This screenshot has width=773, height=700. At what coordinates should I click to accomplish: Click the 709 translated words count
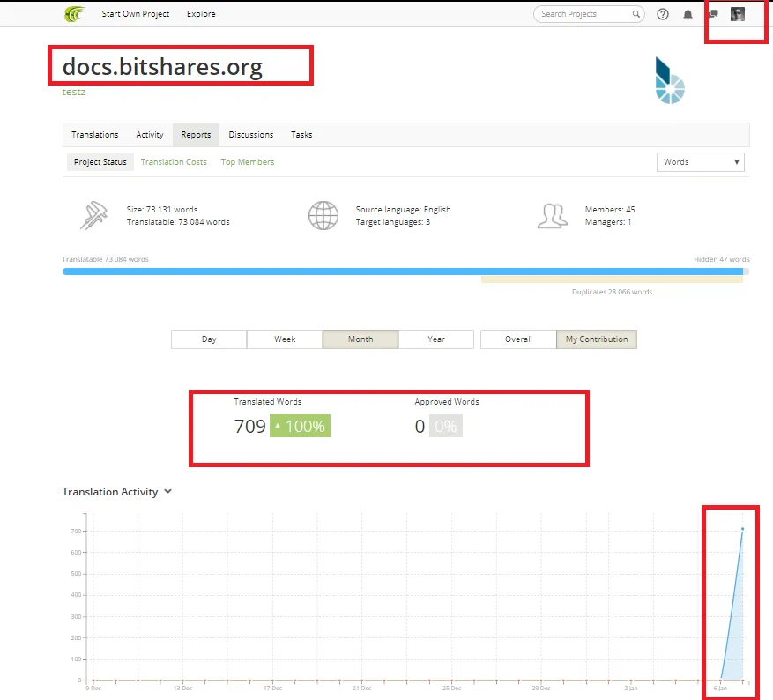[250, 427]
